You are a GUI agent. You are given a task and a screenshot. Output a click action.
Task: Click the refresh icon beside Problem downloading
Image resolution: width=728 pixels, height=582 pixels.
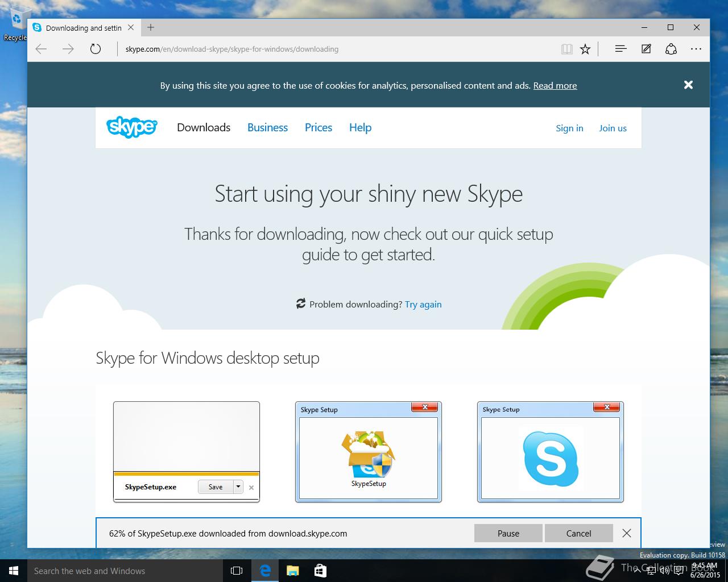pyautogui.click(x=301, y=304)
